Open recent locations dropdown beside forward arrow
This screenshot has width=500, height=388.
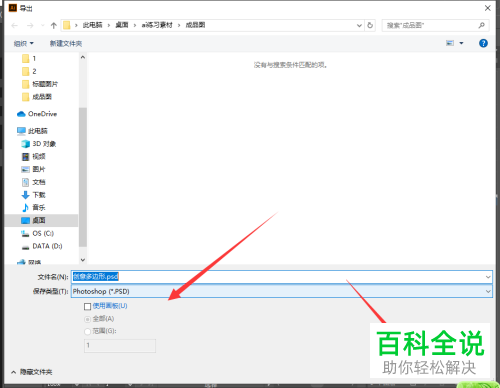42,25
